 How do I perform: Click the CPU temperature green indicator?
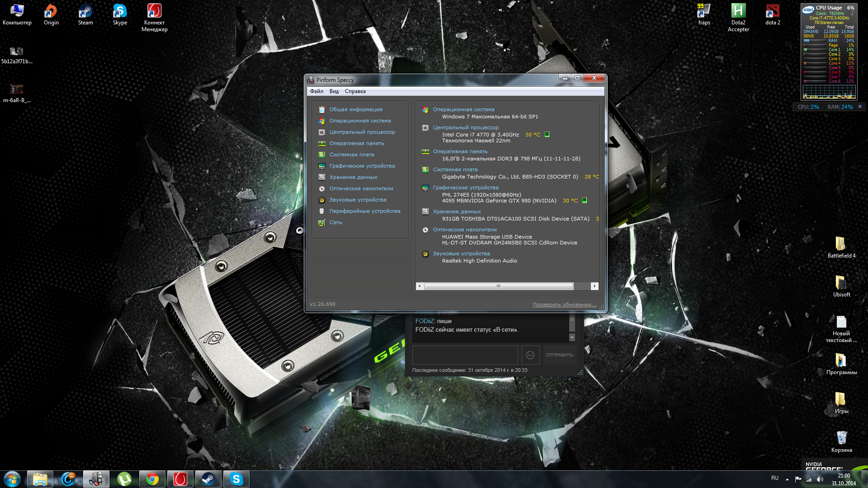point(547,134)
